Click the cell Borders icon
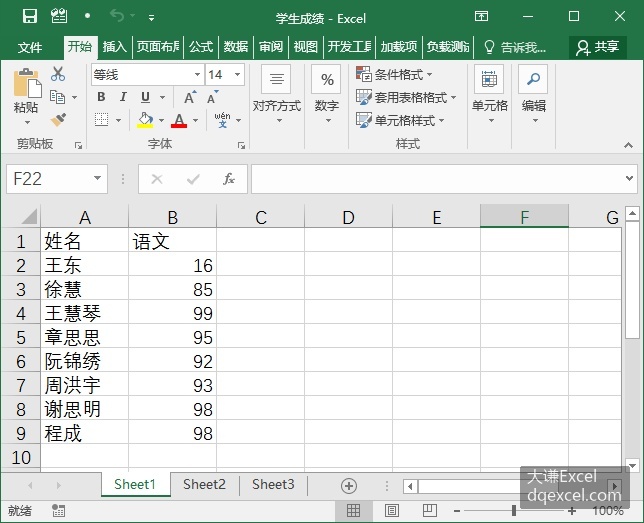The height and width of the screenshot is (523, 644). tap(101, 120)
